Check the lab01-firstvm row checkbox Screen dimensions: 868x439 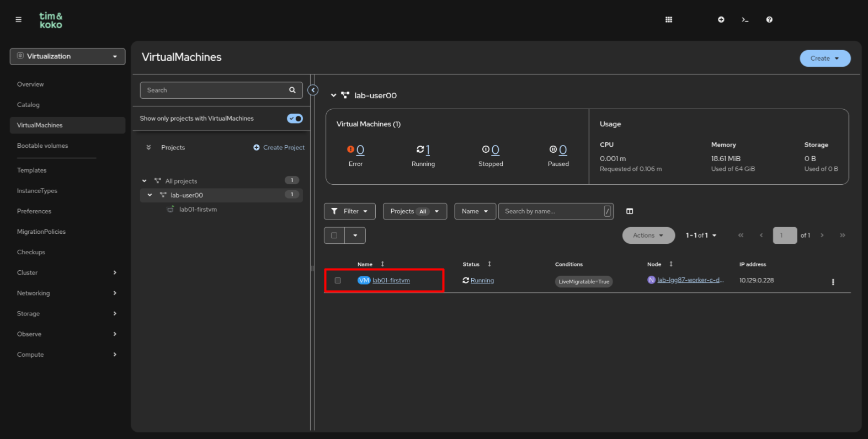click(x=338, y=281)
